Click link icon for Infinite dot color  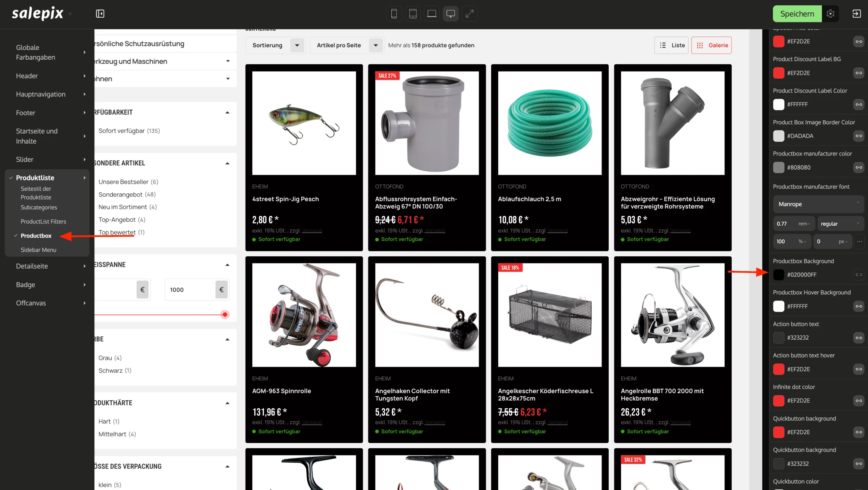pos(859,401)
